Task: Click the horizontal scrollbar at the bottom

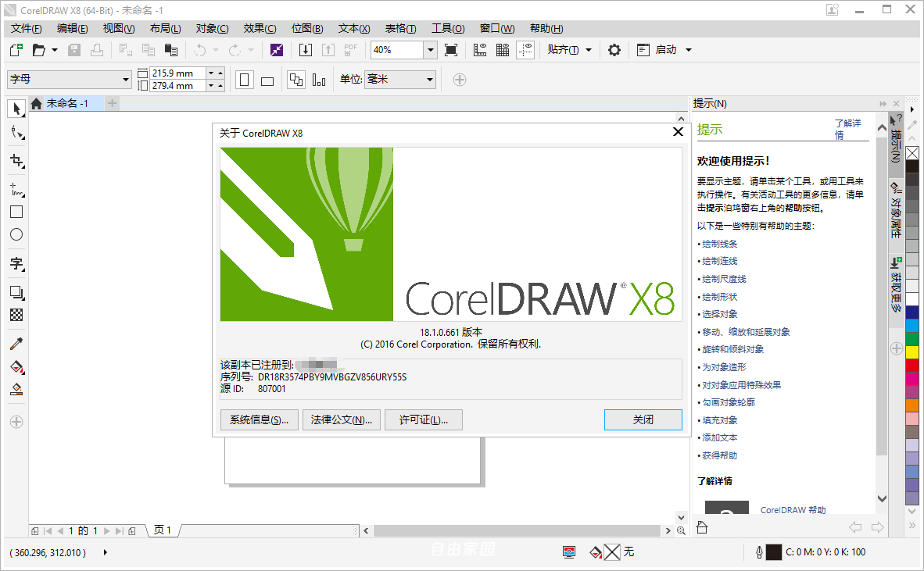Action: pos(516,530)
